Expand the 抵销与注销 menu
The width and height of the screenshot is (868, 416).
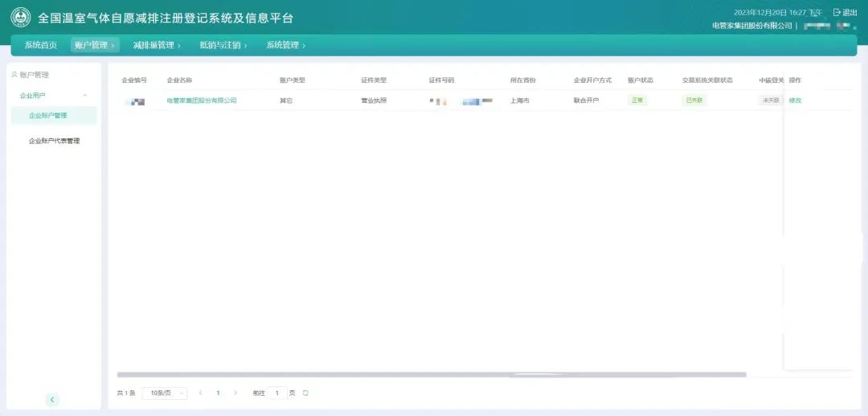(x=223, y=45)
